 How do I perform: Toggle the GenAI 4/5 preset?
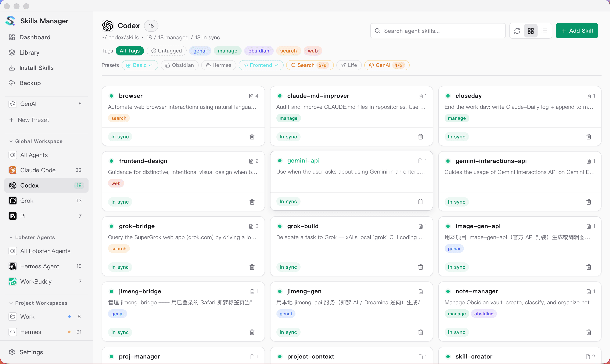tap(387, 65)
